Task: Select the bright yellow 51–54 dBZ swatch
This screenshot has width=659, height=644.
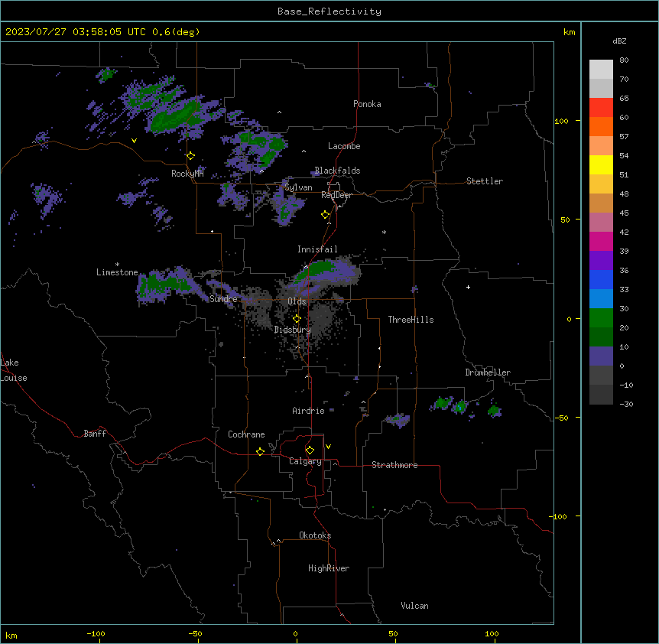Action: click(601, 164)
